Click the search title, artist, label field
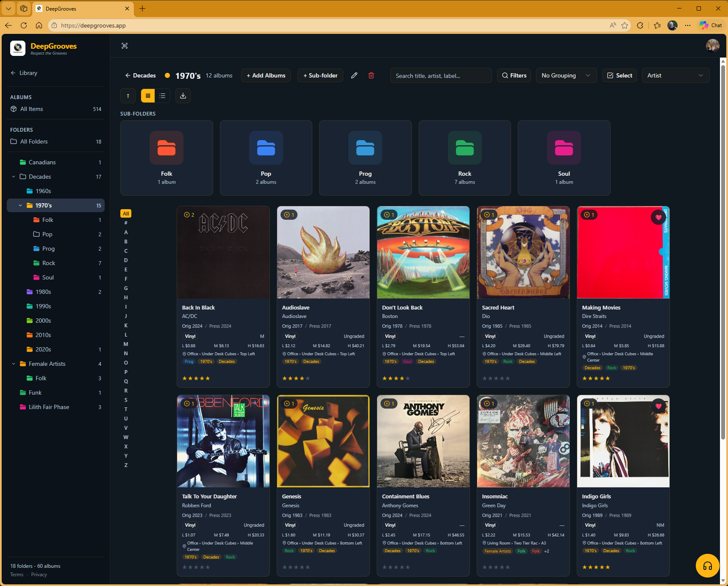Image resolution: width=728 pixels, height=586 pixels. [441, 75]
